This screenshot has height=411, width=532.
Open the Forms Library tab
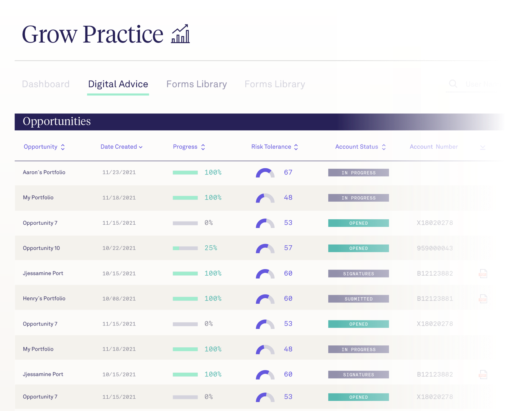pyautogui.click(x=197, y=84)
